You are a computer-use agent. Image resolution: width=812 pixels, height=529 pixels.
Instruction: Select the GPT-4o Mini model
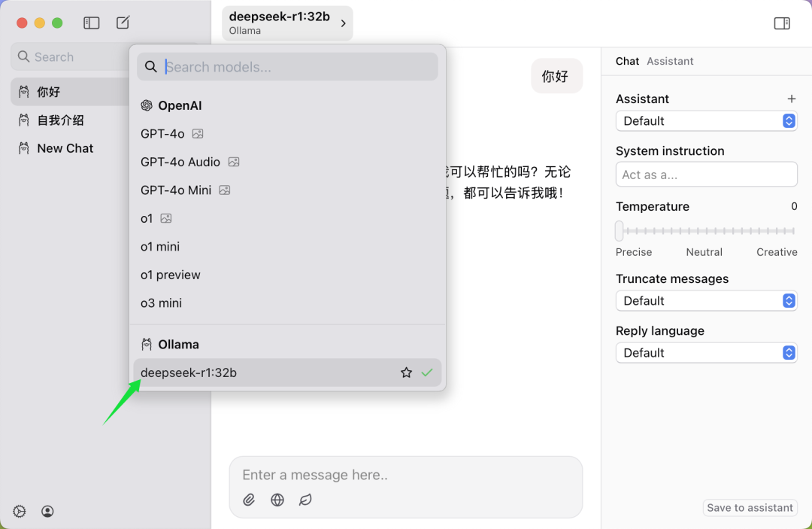pyautogui.click(x=287, y=190)
